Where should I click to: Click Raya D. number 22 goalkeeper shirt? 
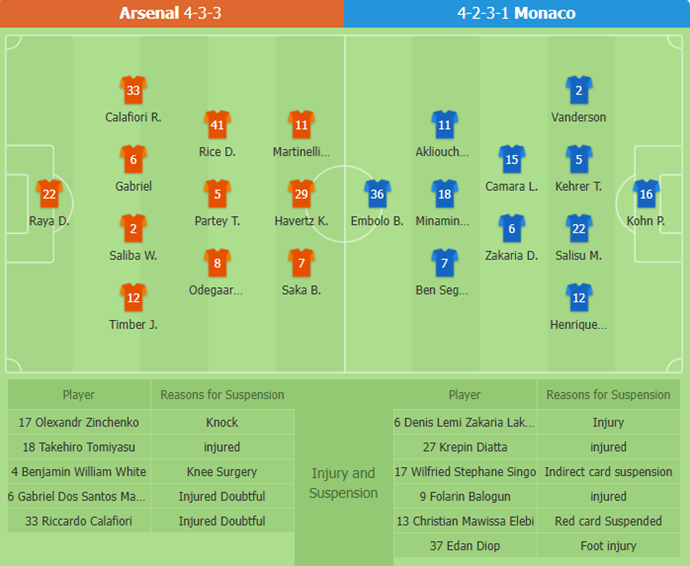tap(49, 194)
